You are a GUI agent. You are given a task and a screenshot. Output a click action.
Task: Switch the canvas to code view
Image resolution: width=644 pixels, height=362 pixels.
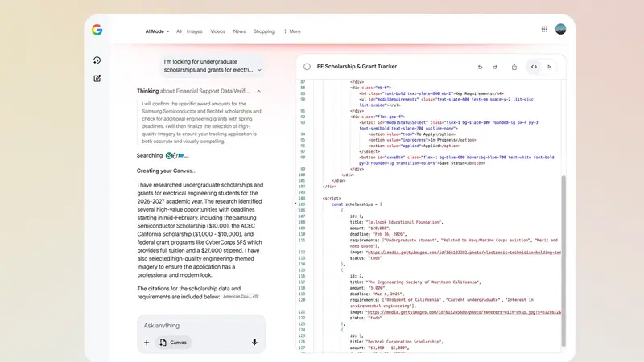(x=533, y=67)
